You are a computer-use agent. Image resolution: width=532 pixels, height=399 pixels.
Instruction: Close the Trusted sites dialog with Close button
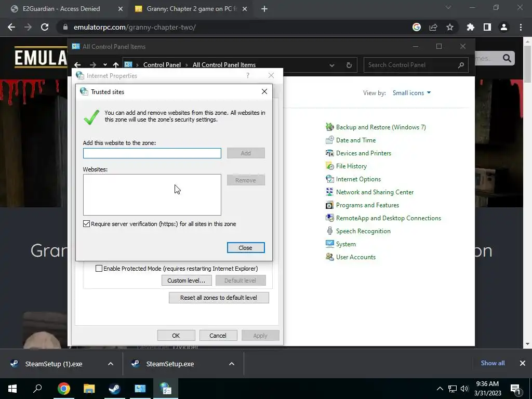pyautogui.click(x=246, y=248)
